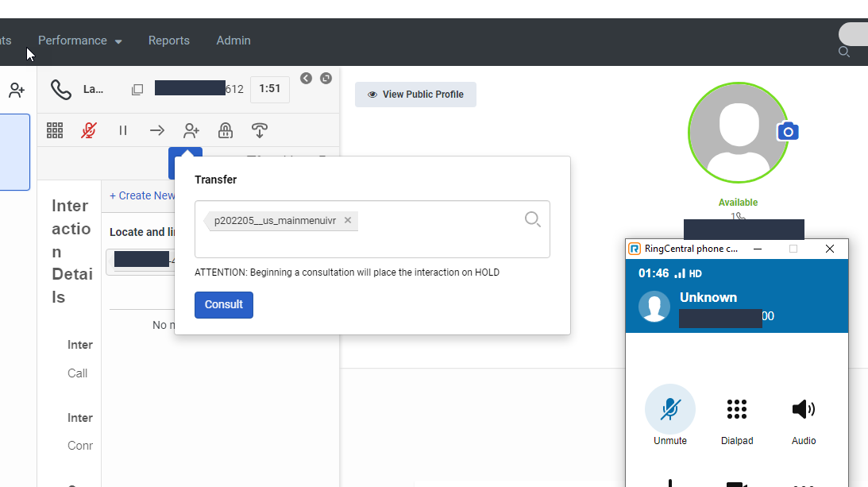The image size is (868, 487).
Task: Select the transfer arrow icon in the call controls
Action: click(x=156, y=129)
